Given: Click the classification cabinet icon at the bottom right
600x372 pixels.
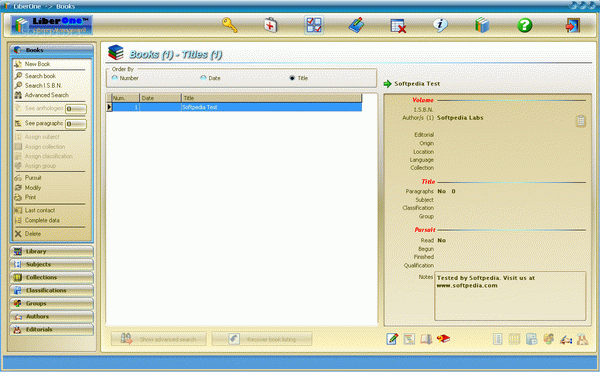Looking at the screenshot, I should tap(532, 339).
